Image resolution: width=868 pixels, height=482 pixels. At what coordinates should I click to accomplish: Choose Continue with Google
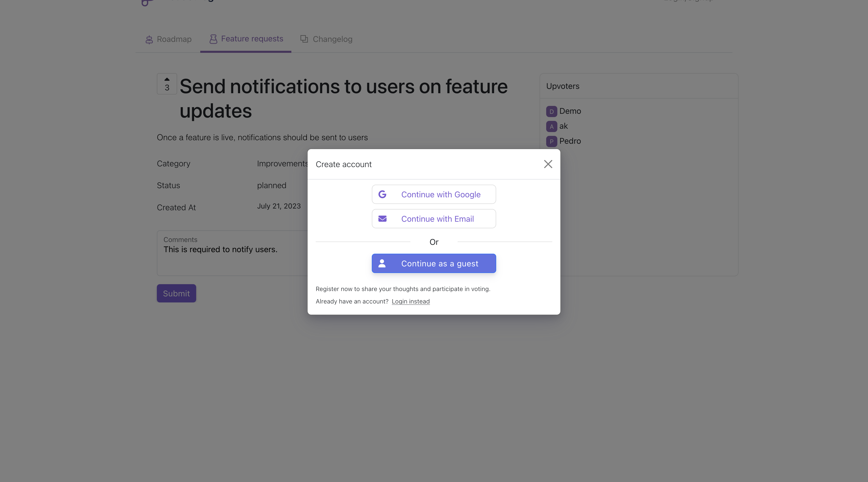pyautogui.click(x=434, y=195)
